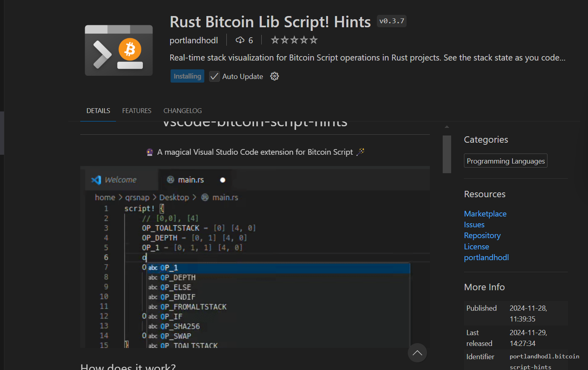588x370 pixels.
Task: Click the five-star rating
Action: click(294, 40)
